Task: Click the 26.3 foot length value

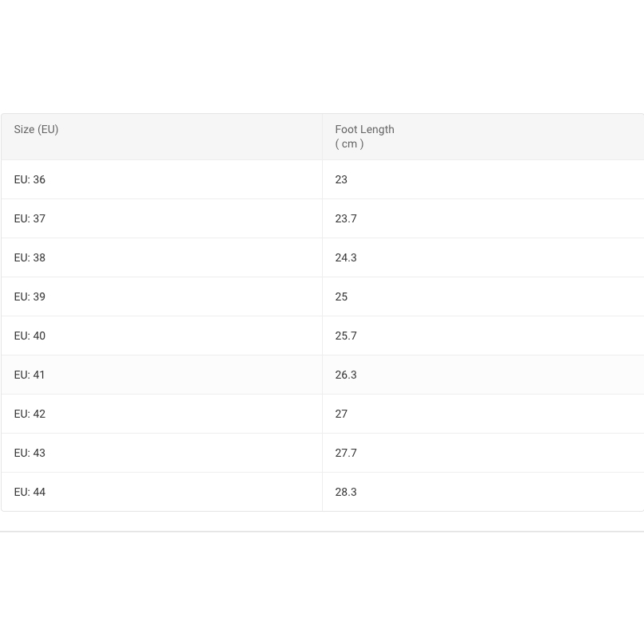Action: pos(346,375)
